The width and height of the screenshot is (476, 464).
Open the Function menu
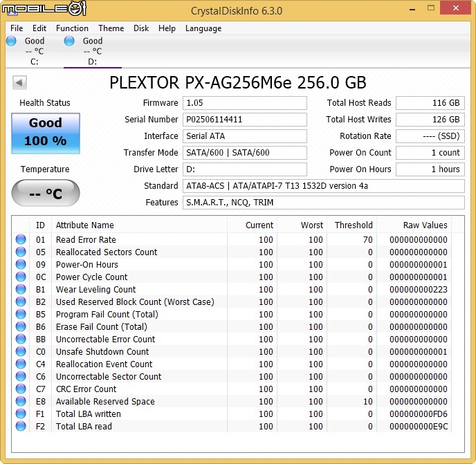coord(72,28)
